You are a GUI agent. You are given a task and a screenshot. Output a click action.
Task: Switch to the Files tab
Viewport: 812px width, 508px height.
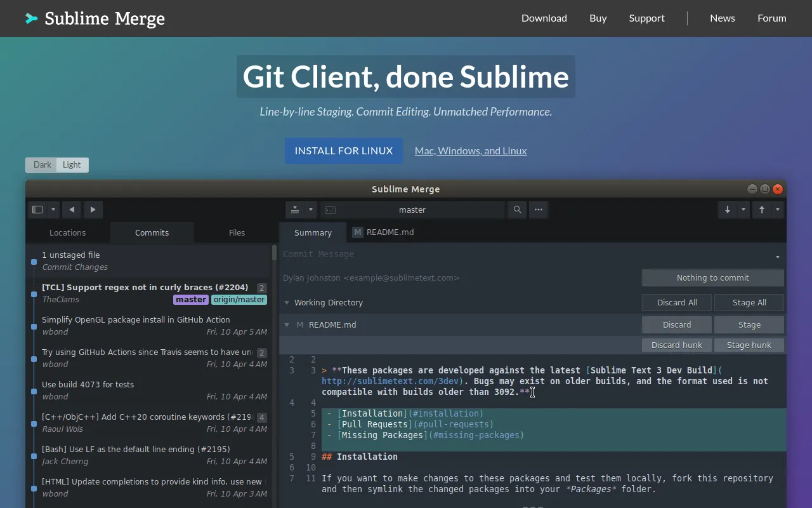point(237,232)
